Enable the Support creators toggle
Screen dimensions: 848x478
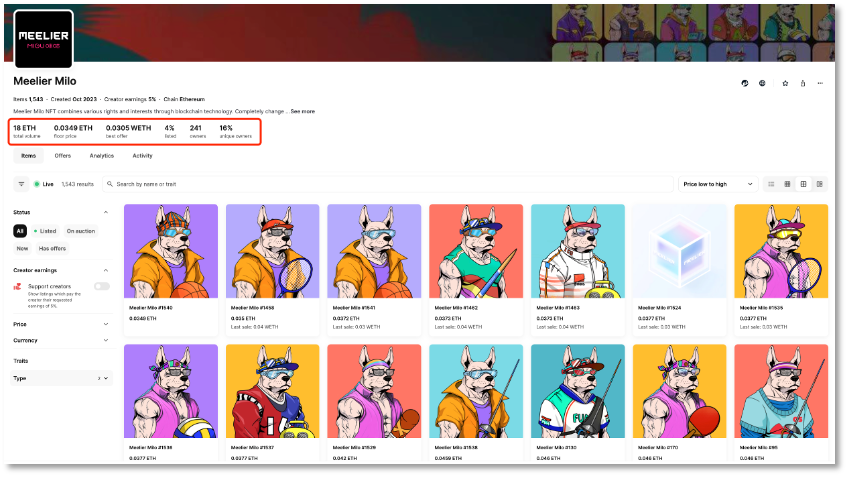coord(101,286)
